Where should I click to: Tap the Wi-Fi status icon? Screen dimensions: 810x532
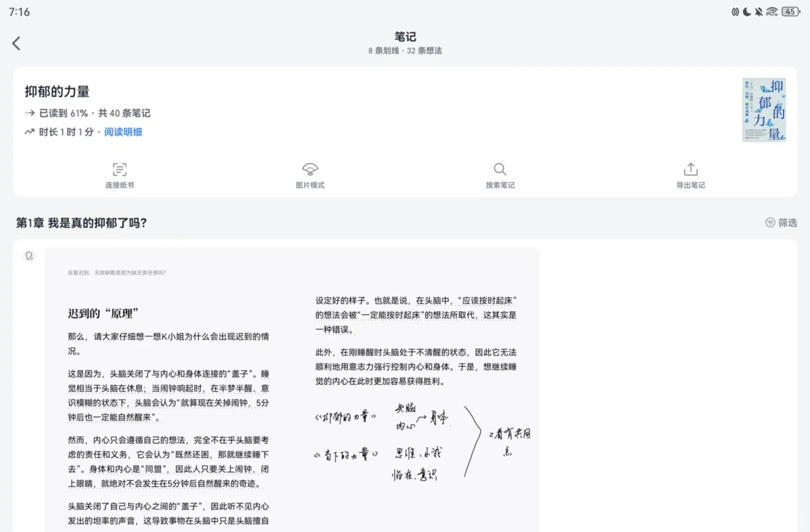point(772,12)
